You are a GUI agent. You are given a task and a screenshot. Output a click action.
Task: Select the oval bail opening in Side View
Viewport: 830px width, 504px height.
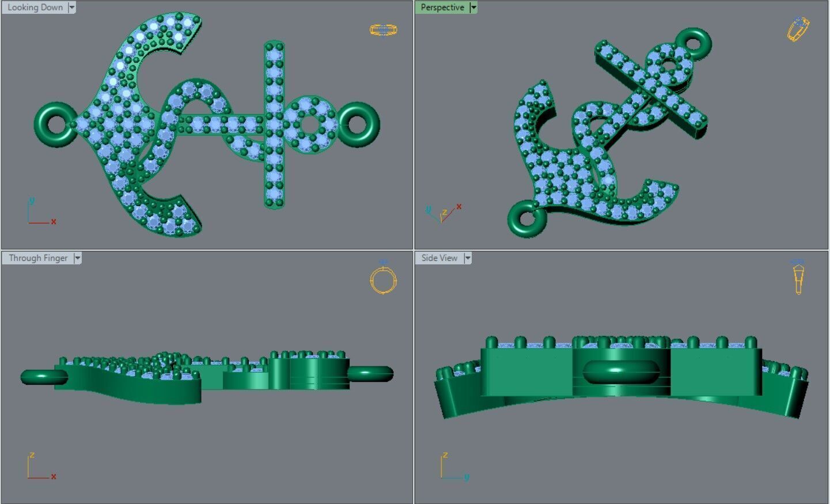click(621, 372)
